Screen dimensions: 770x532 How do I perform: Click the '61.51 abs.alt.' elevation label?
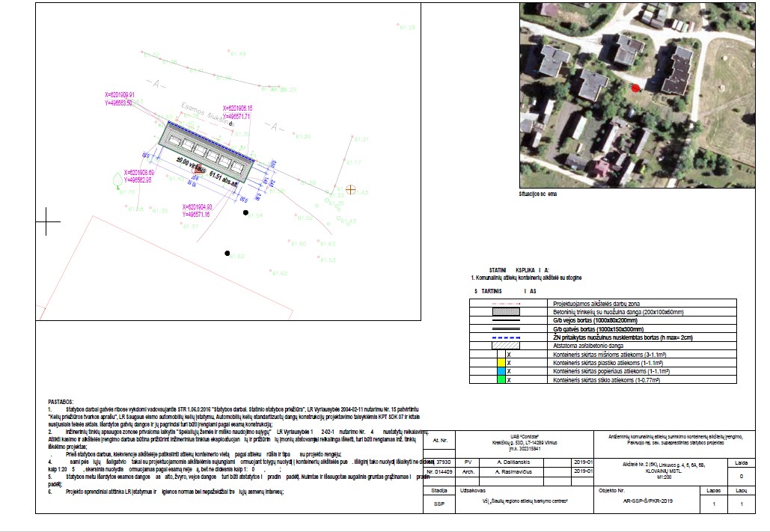click(224, 178)
